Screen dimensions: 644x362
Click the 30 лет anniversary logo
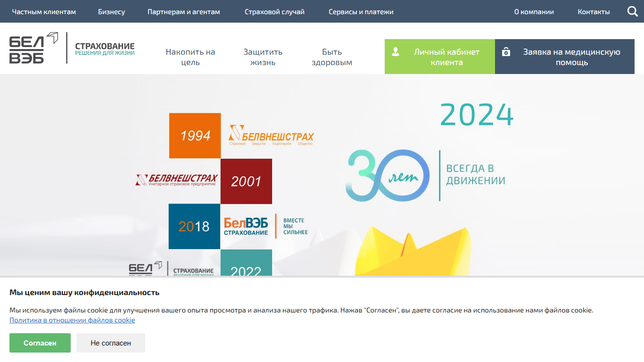(388, 175)
